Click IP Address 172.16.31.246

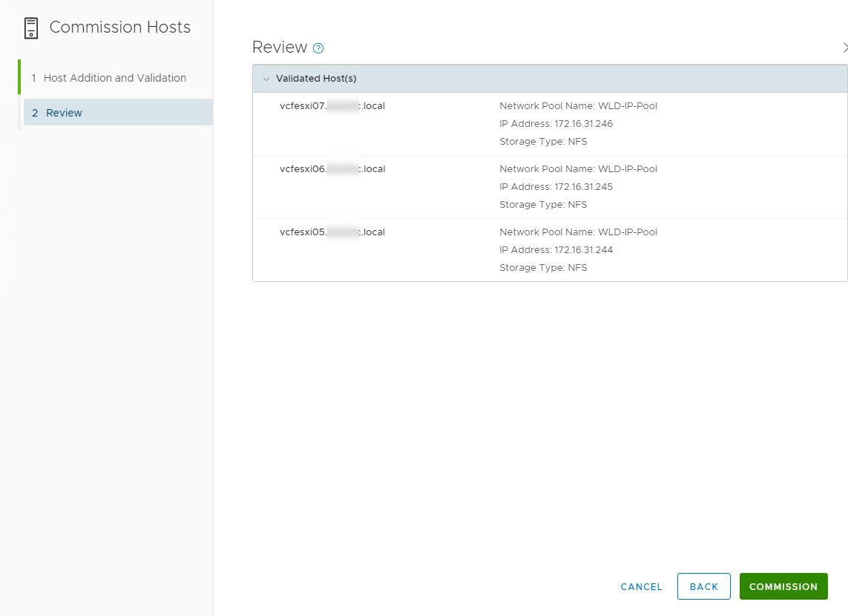[x=556, y=124]
